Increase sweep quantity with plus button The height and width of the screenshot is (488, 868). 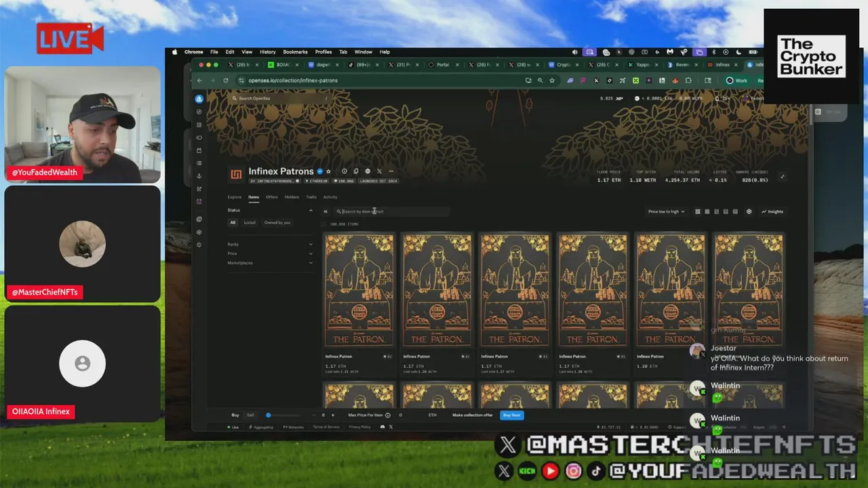[332, 415]
